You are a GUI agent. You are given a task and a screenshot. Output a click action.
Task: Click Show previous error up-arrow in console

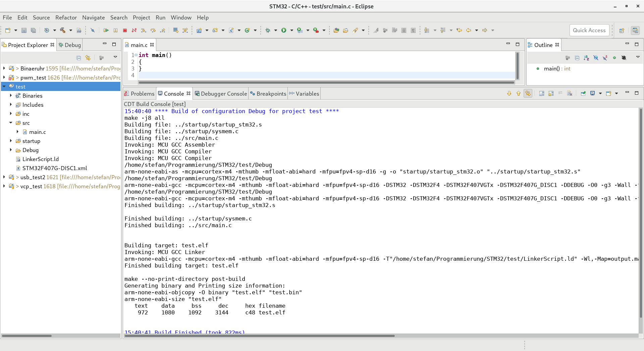click(x=519, y=93)
